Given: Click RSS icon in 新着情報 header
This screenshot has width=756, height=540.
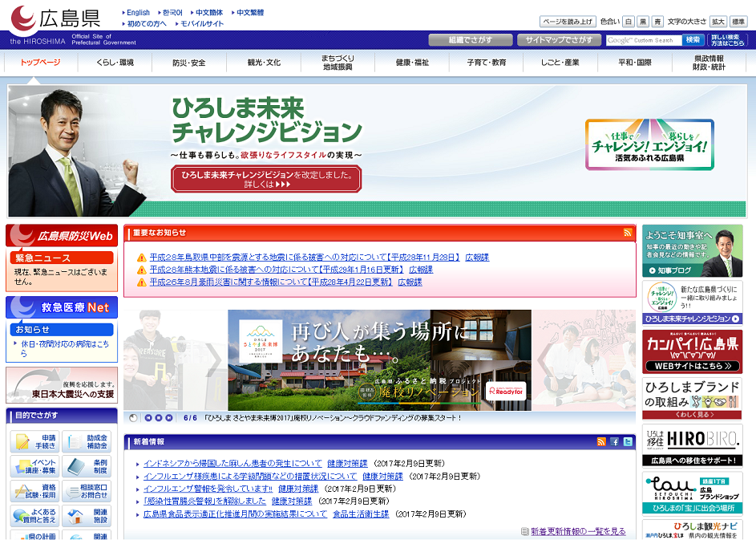Looking at the screenshot, I should (601, 441).
